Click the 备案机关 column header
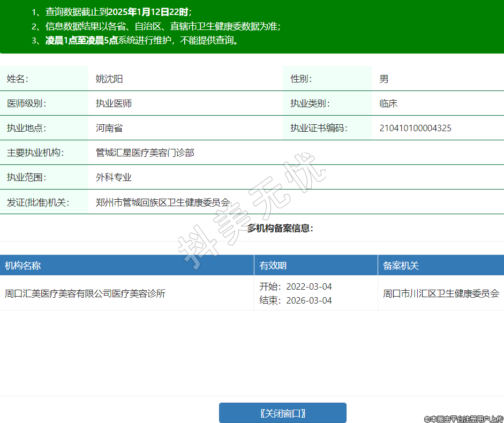 click(401, 266)
